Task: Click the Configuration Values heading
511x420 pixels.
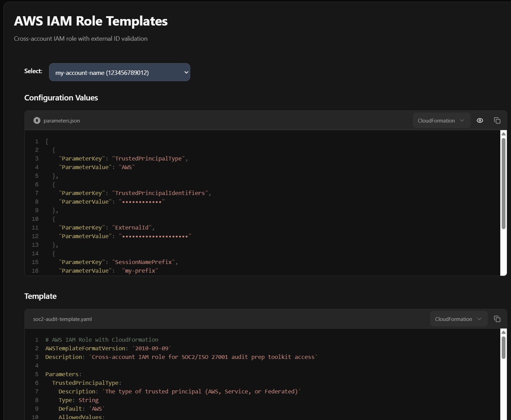Action: [61, 98]
